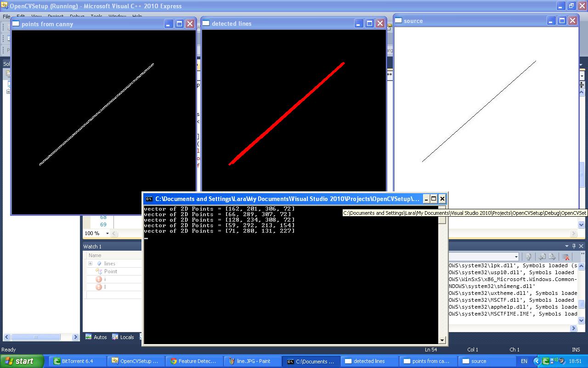Screen dimensions: 588x368
Task: Click the output panel vertical scrollbar thumb
Action: pos(582,304)
